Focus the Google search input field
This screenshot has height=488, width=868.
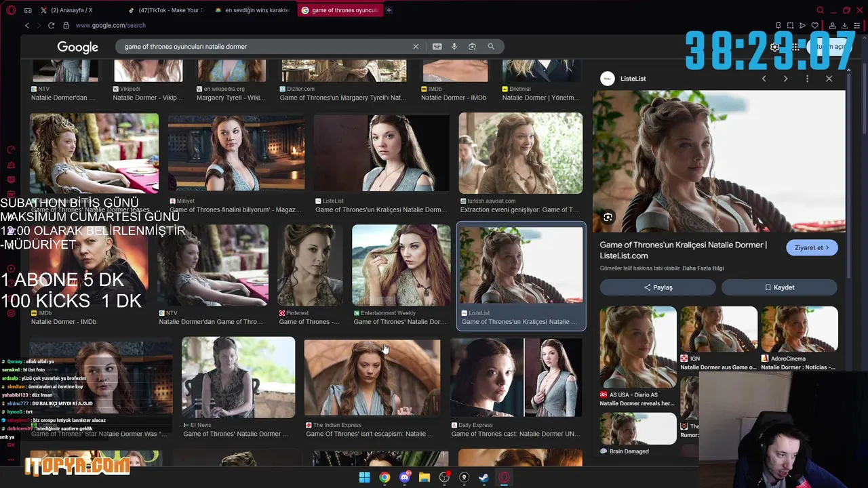pyautogui.click(x=264, y=47)
